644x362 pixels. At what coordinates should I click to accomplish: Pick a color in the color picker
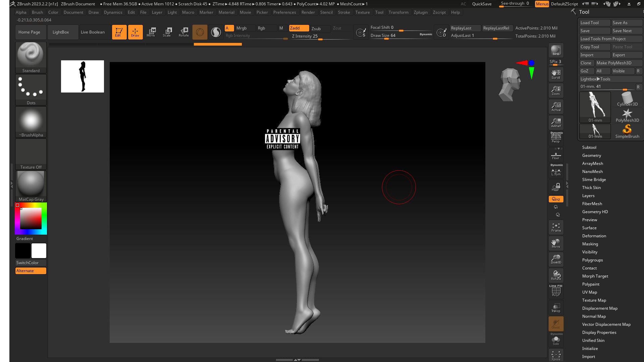(31, 219)
